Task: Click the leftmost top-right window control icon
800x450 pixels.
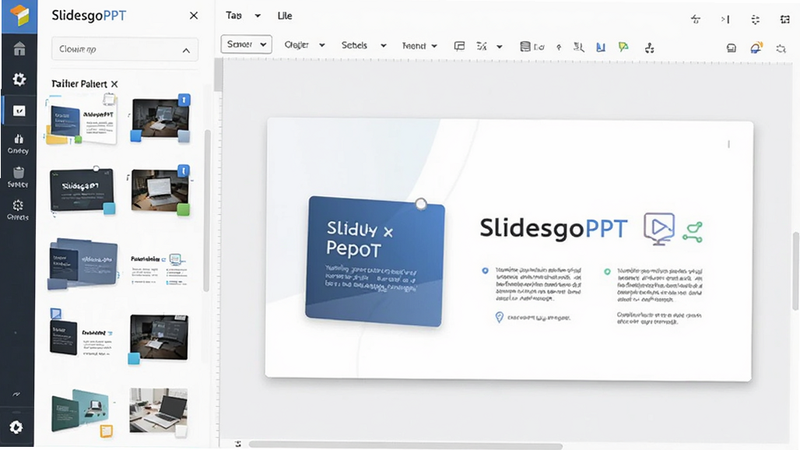Action: [x=695, y=19]
